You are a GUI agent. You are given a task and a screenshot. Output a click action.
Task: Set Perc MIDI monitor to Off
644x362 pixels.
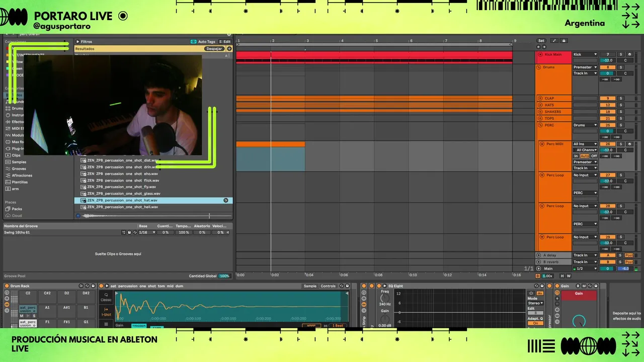594,156
